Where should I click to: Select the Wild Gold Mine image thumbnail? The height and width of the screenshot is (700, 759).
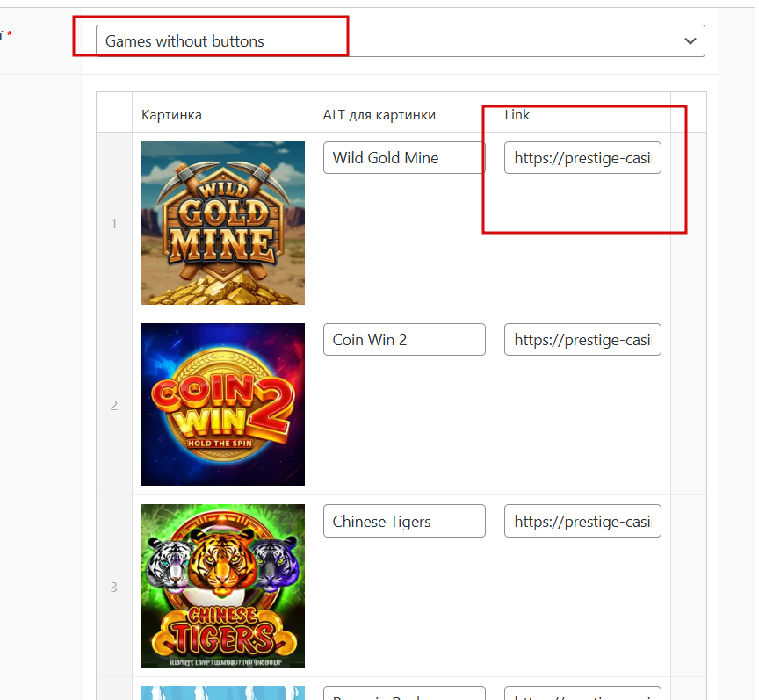pos(222,223)
